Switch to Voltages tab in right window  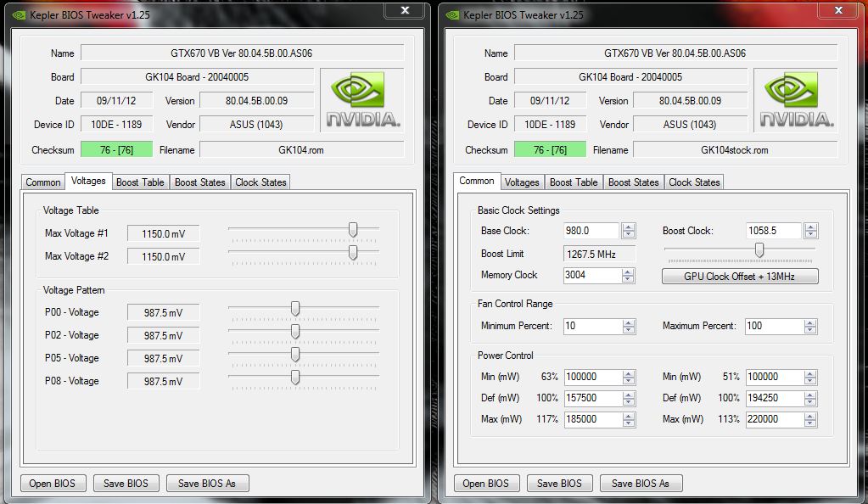coord(522,182)
